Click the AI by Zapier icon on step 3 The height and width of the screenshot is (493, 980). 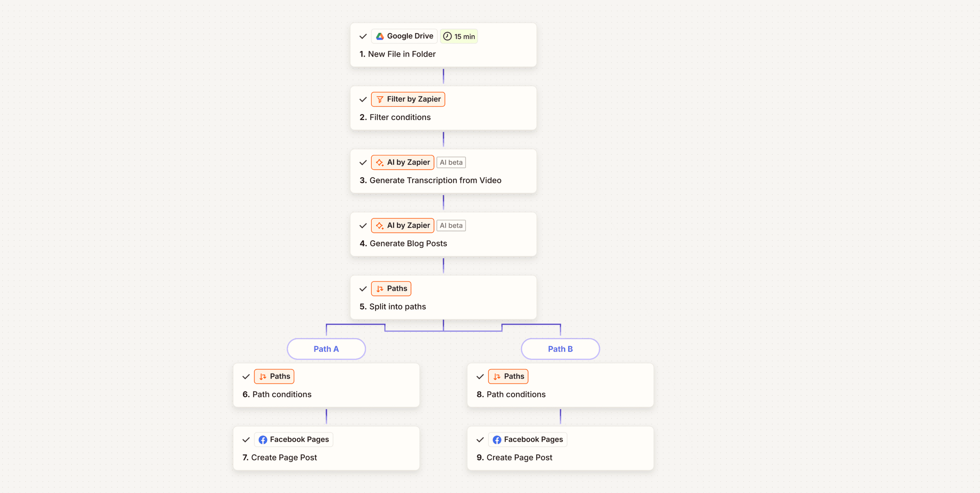[379, 162]
